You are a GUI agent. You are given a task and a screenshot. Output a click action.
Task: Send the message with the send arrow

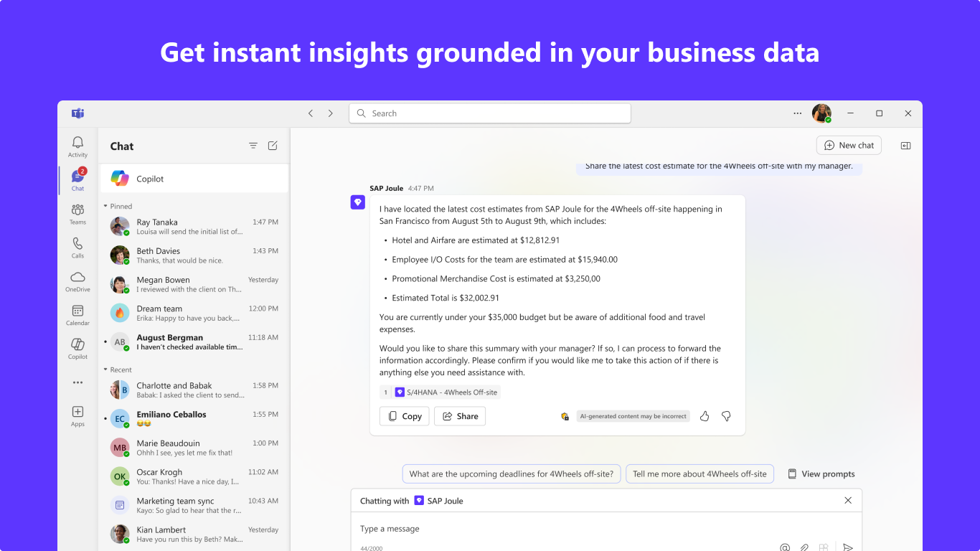[x=848, y=546]
